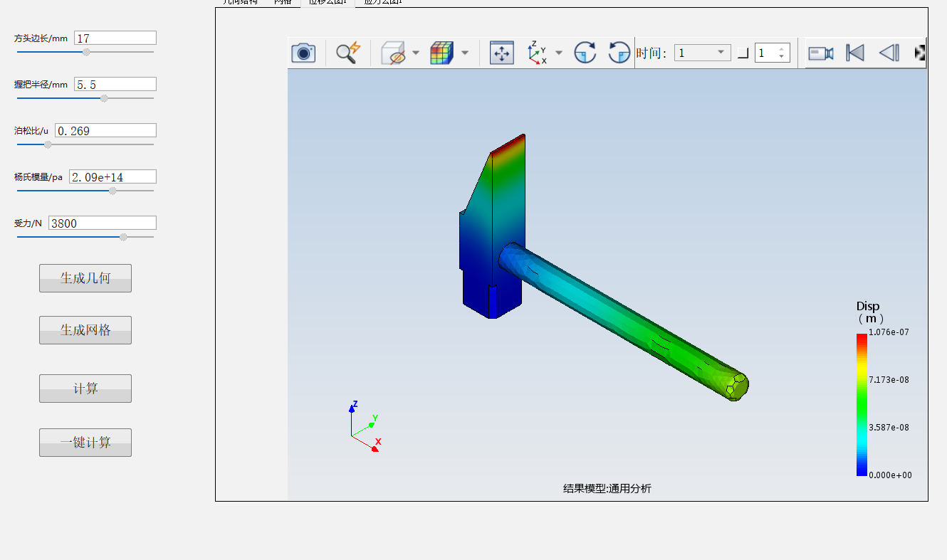
Task: Open the dropdown arrow beside the XYZ axes icon
Action: pyautogui.click(x=558, y=53)
